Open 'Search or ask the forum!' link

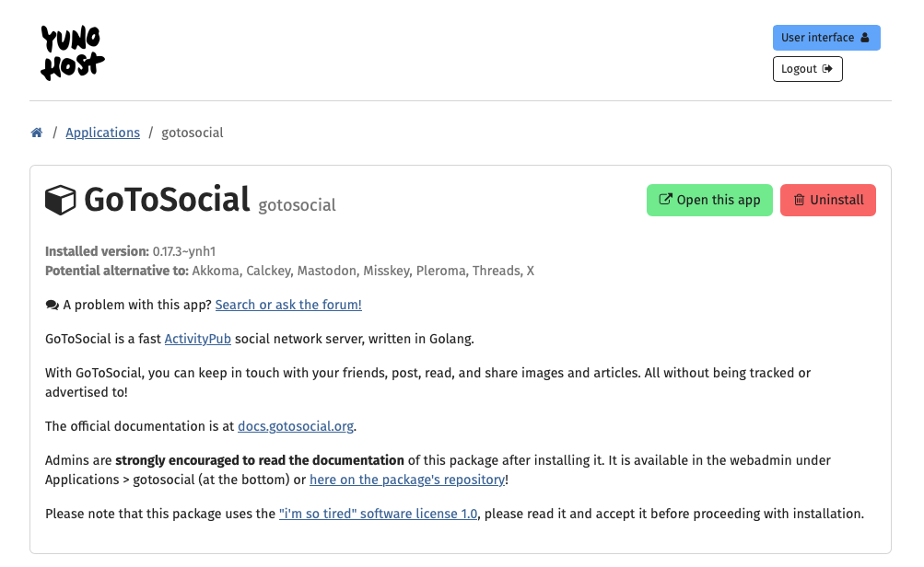pos(288,305)
